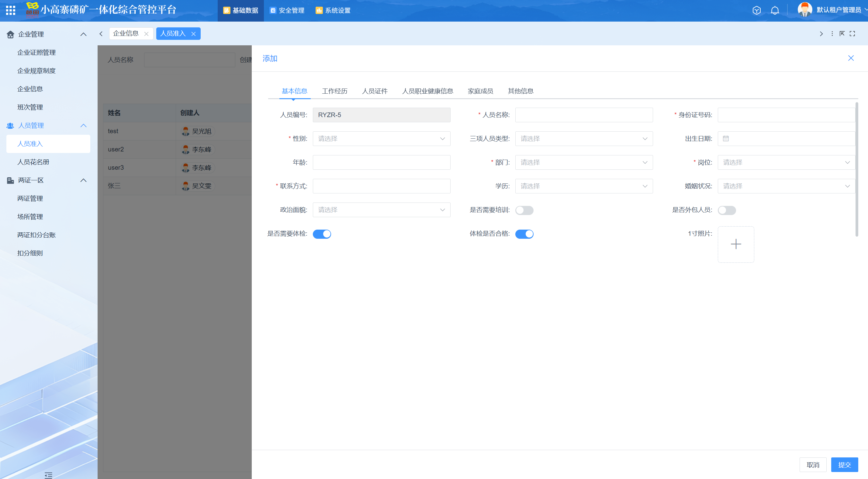Open the vertical dots tab options menu
The height and width of the screenshot is (479, 868).
coord(832,33)
